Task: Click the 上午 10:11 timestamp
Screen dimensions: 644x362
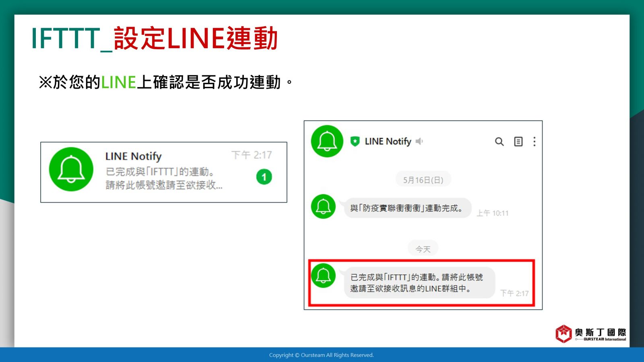Action: (x=493, y=213)
